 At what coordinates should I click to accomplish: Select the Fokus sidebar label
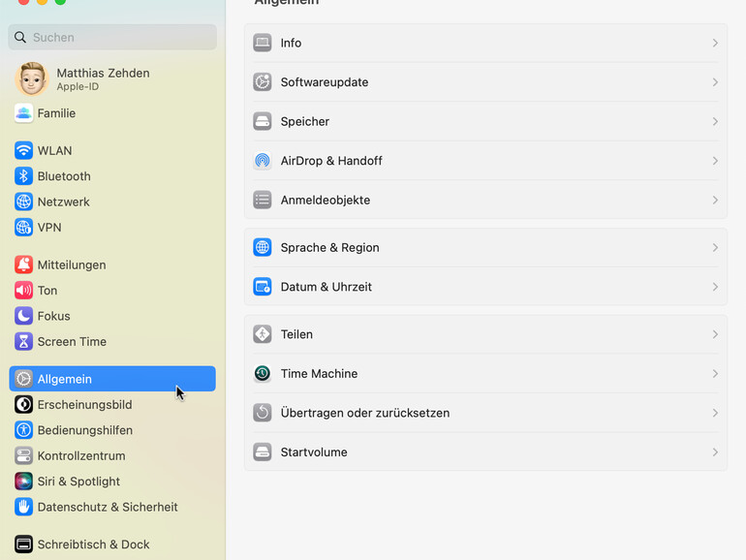pos(53,316)
